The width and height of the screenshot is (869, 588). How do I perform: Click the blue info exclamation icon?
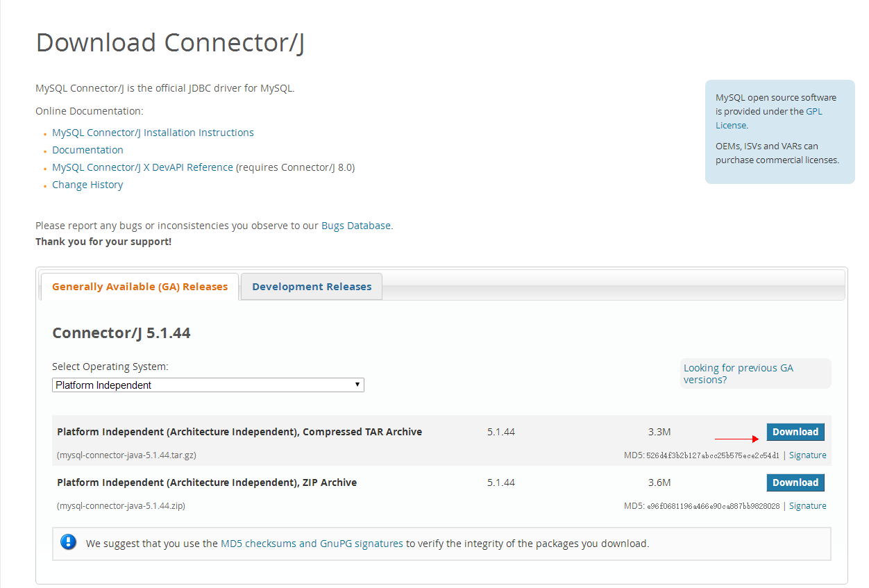pos(68,542)
